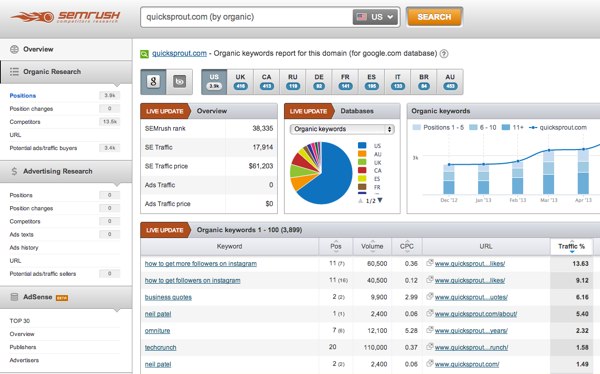Click the quicksprout.com domain link in report title
Image resolution: width=600 pixels, height=374 pixels.
tap(179, 54)
